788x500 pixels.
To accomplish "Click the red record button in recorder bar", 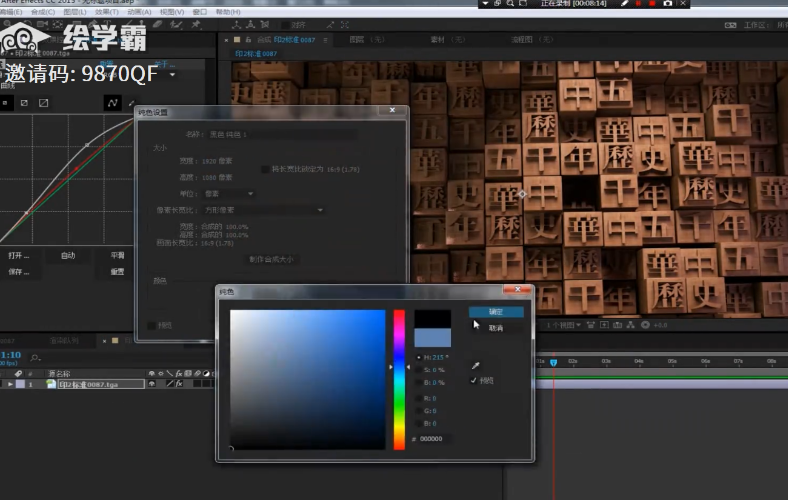I will click(x=653, y=4).
